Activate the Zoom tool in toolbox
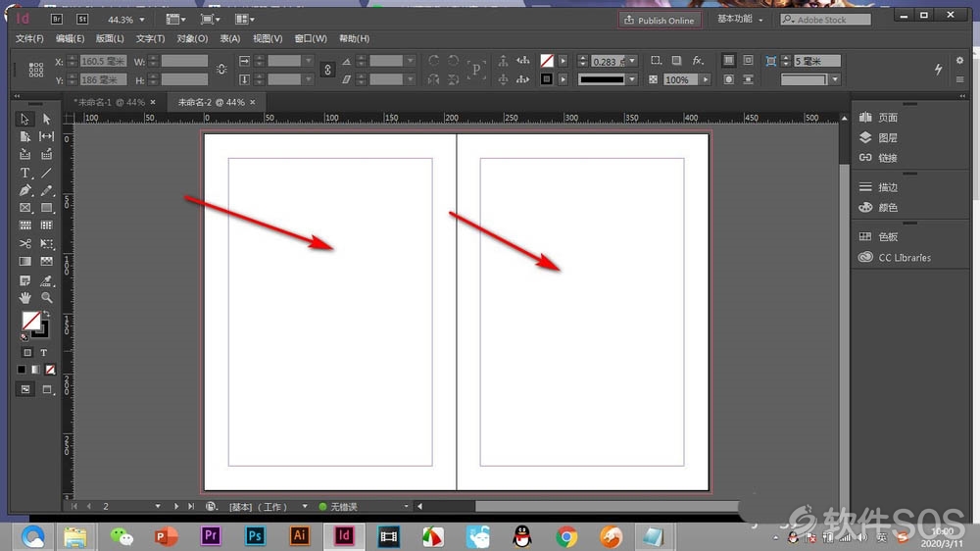This screenshot has height=551, width=980. [x=47, y=298]
